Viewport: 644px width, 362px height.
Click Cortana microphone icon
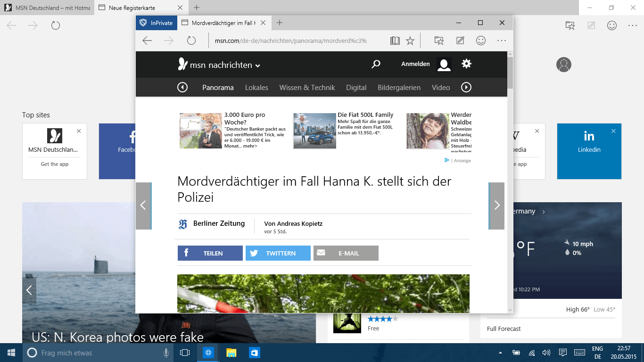click(x=166, y=353)
